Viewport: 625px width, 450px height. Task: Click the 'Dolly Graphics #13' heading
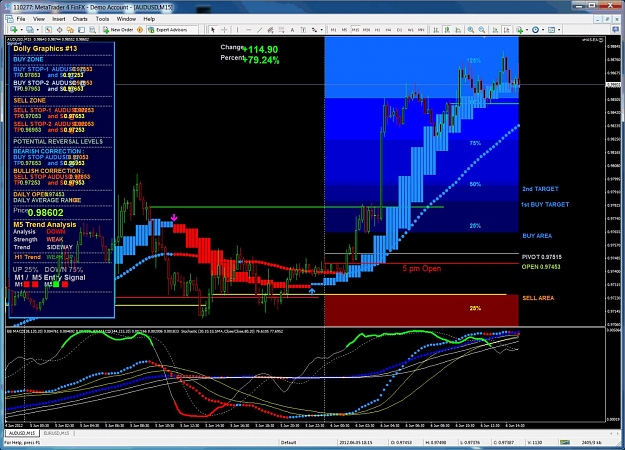coord(45,49)
